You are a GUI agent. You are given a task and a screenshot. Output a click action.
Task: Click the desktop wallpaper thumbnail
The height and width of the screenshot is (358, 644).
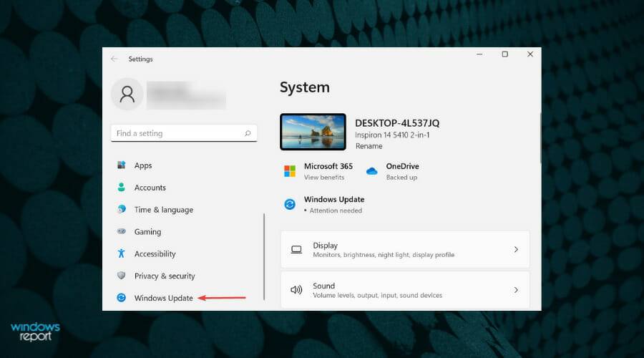pos(313,132)
